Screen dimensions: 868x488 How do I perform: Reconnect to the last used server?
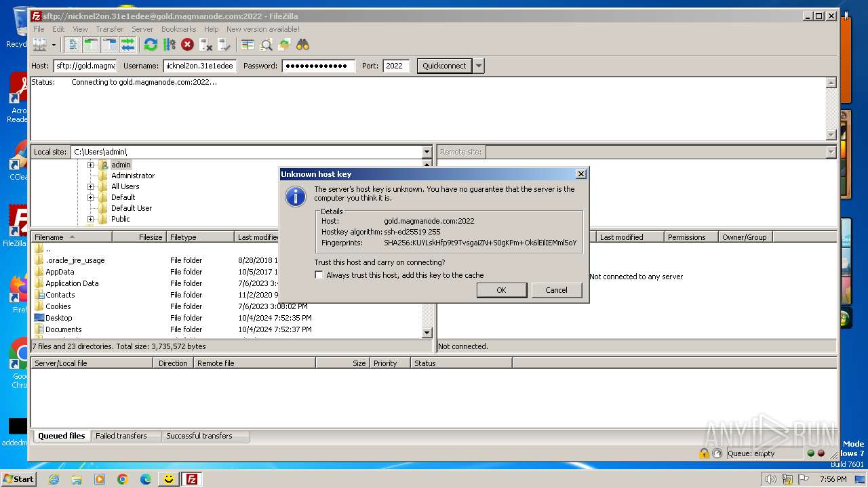point(224,45)
